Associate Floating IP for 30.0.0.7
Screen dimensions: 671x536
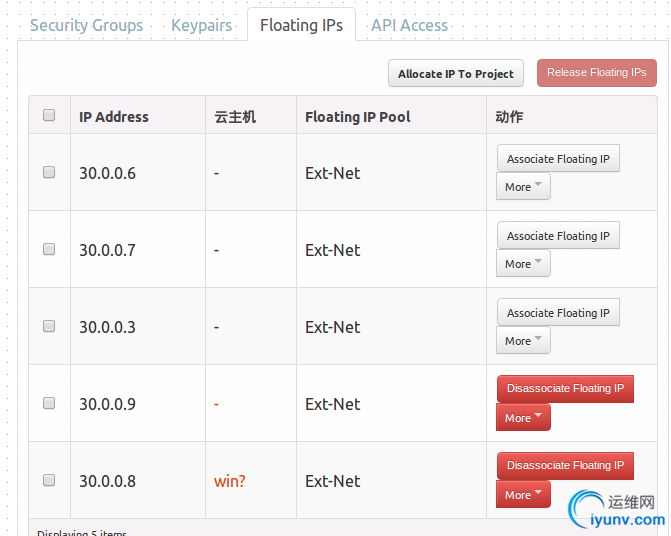(x=558, y=236)
